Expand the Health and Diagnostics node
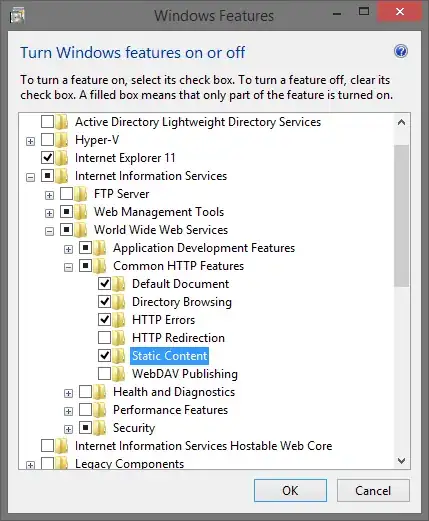This screenshot has width=429, height=521. 68,394
